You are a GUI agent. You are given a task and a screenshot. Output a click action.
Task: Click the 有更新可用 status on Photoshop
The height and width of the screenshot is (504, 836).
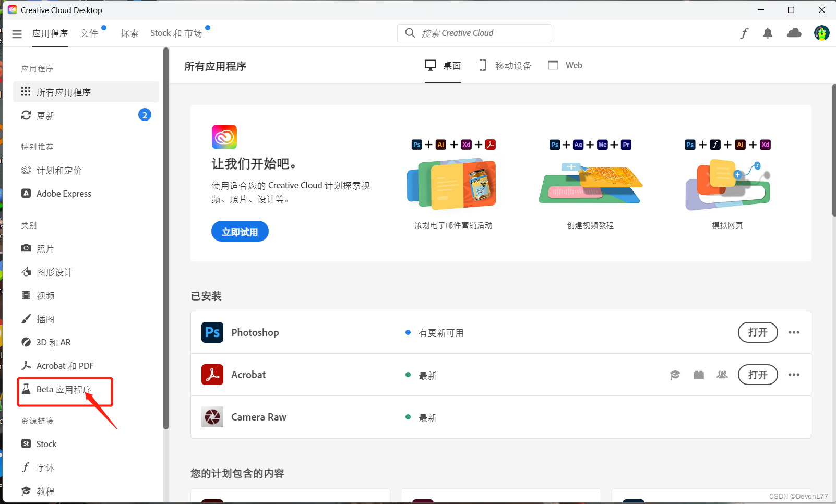(441, 333)
